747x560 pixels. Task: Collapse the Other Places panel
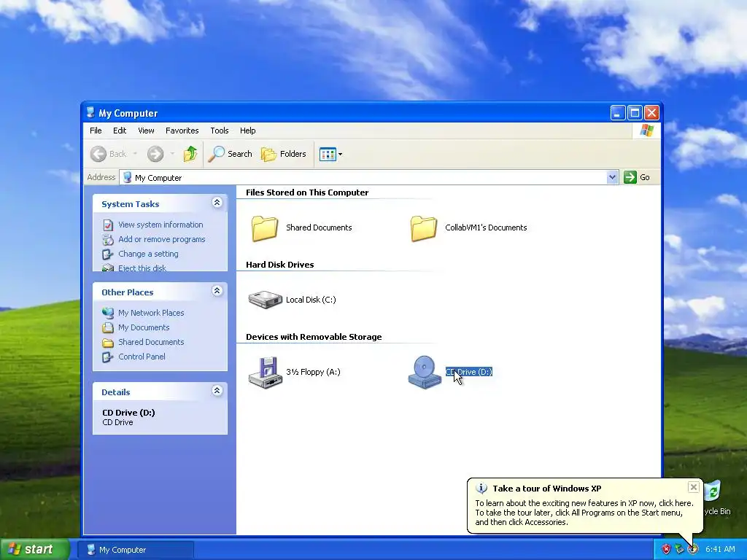point(217,291)
